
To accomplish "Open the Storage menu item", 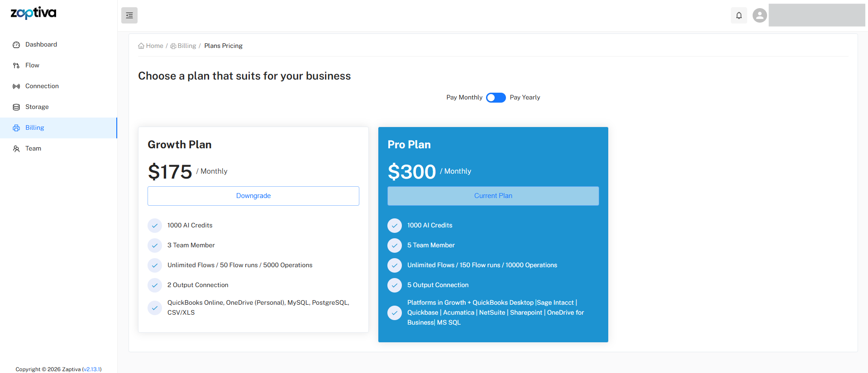I will click(37, 107).
